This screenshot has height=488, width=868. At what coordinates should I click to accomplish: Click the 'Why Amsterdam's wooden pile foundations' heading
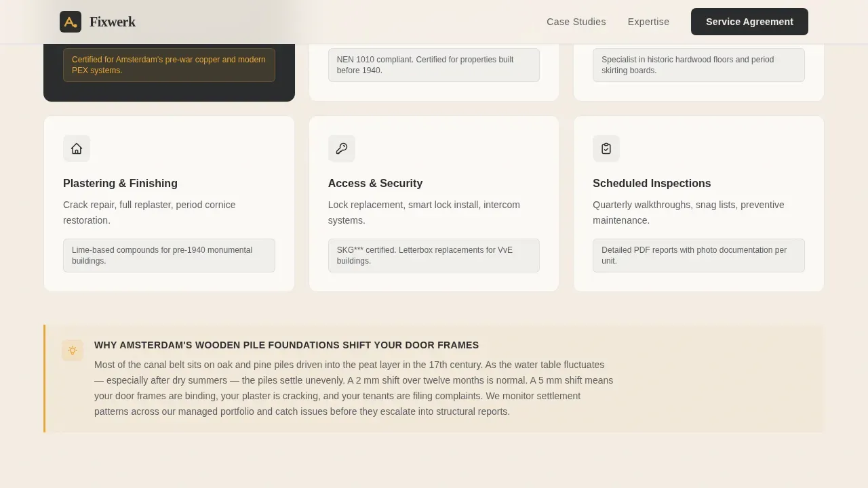[286, 345]
